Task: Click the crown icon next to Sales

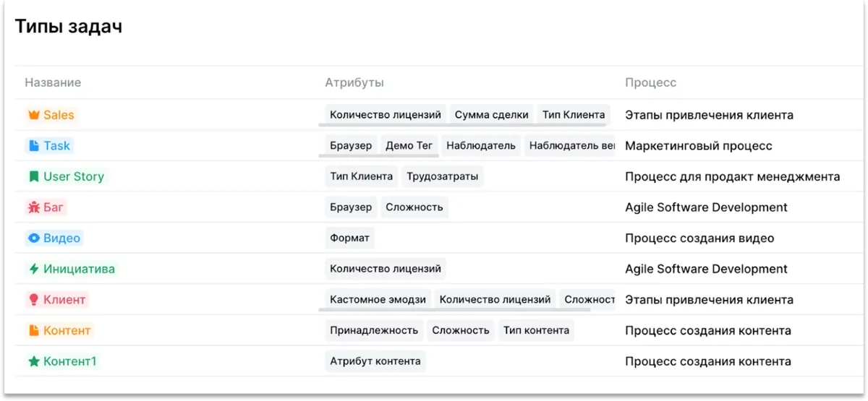Action: coord(33,115)
